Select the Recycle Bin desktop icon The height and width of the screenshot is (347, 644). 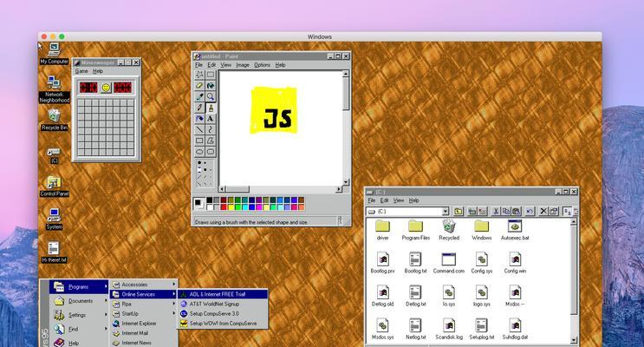tap(54, 120)
